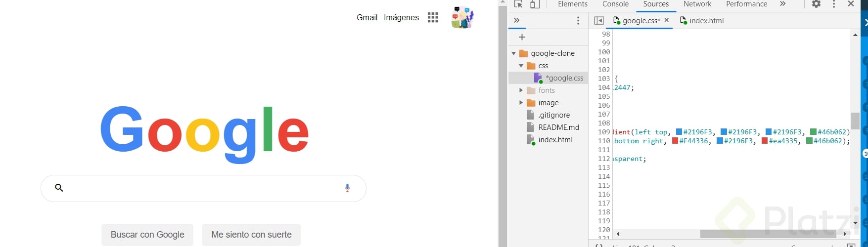Click line number 109 in the gutter

tap(604, 132)
